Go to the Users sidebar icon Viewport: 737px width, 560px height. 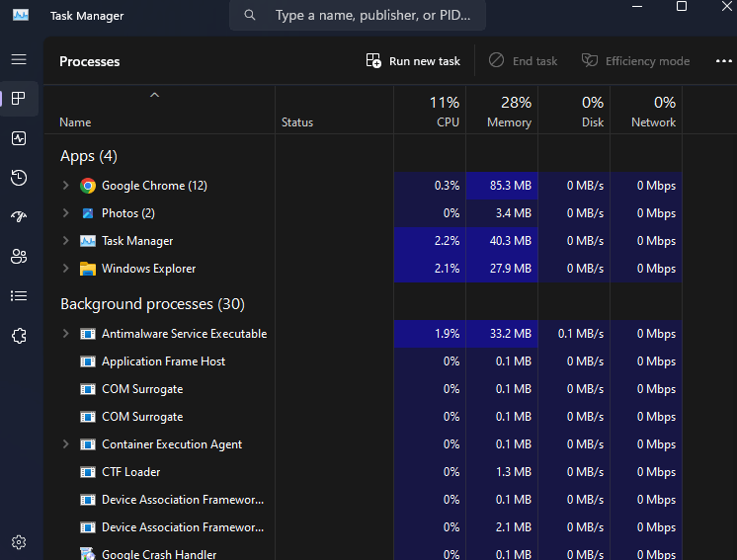coord(19,257)
